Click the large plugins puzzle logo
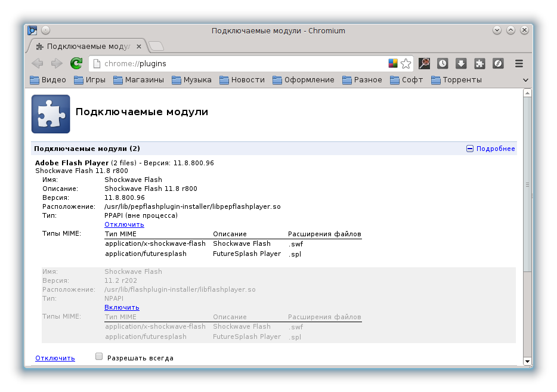 51,114
